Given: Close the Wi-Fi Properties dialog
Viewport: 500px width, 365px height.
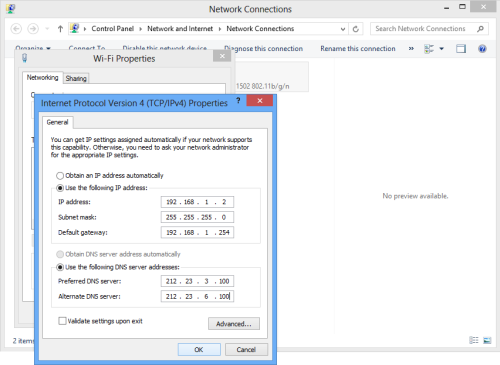Looking at the screenshot, I should [x=222, y=56].
